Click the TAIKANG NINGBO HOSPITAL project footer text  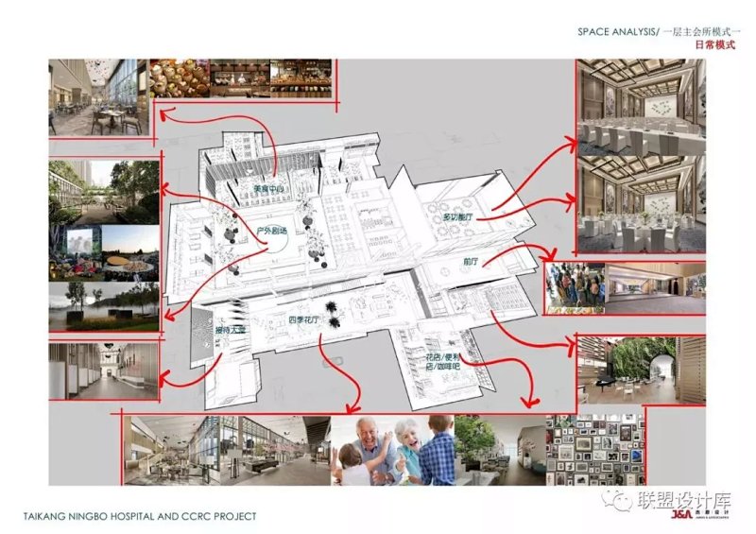(138, 517)
